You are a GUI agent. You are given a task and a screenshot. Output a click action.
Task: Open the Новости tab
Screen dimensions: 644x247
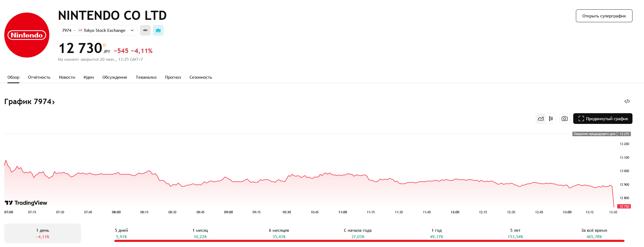[67, 77]
